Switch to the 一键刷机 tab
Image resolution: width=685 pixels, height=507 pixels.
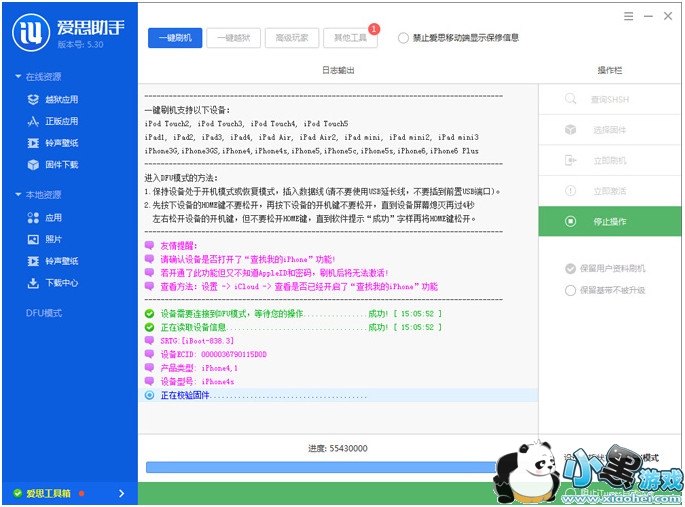tap(175, 38)
